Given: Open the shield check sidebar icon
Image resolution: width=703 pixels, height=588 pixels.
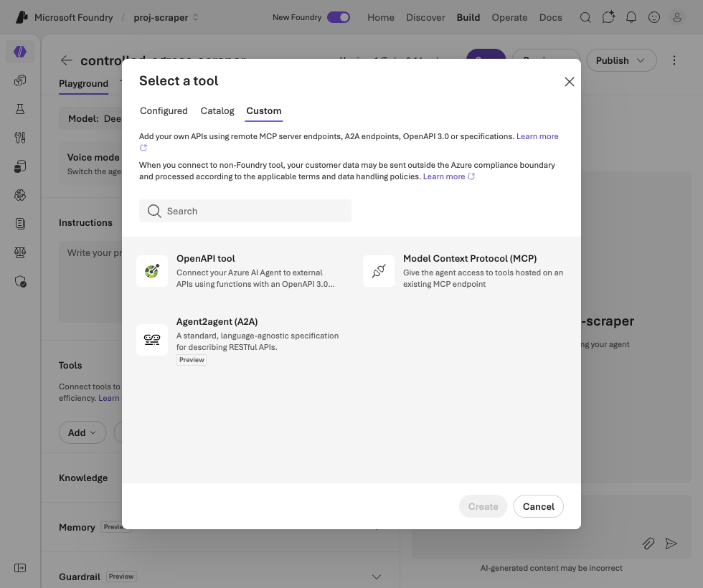Looking at the screenshot, I should click(x=20, y=281).
